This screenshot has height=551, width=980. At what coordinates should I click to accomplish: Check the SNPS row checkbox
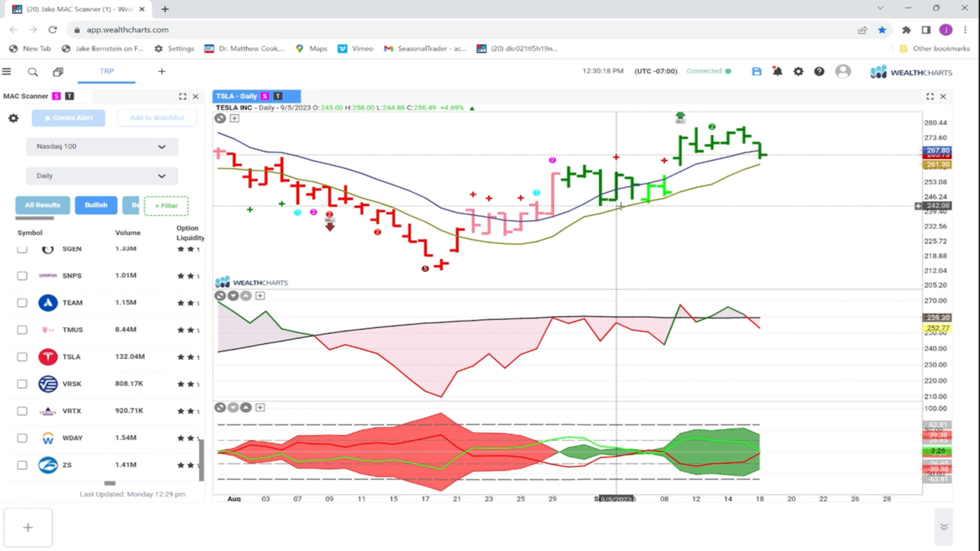[x=22, y=276]
